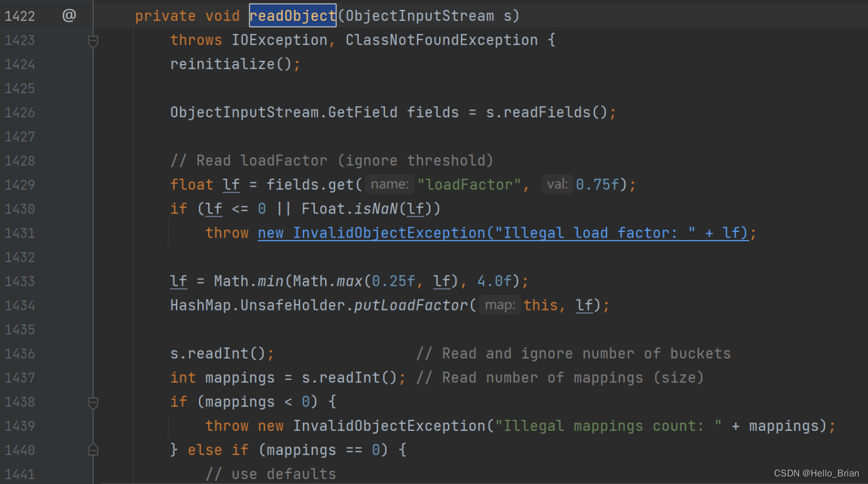Click the 0.75f literal on line 1429

coord(598,184)
